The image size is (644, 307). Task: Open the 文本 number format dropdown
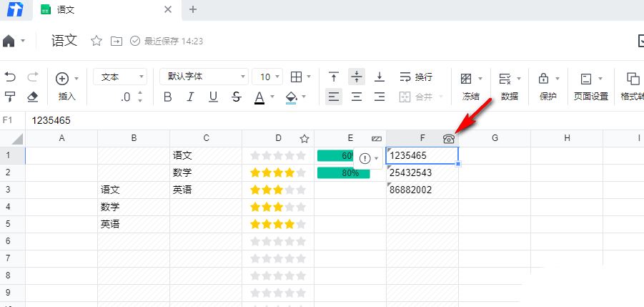[x=120, y=77]
